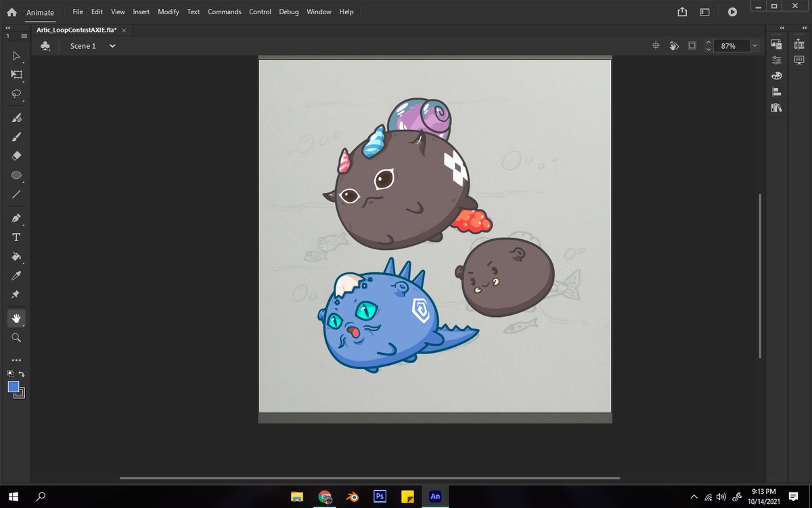Select the Eyedropper tool
812x508 pixels.
17,276
